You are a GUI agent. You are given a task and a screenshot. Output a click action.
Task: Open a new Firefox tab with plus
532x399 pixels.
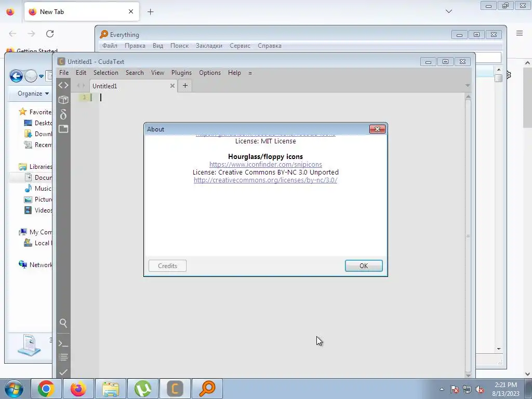pyautogui.click(x=150, y=12)
